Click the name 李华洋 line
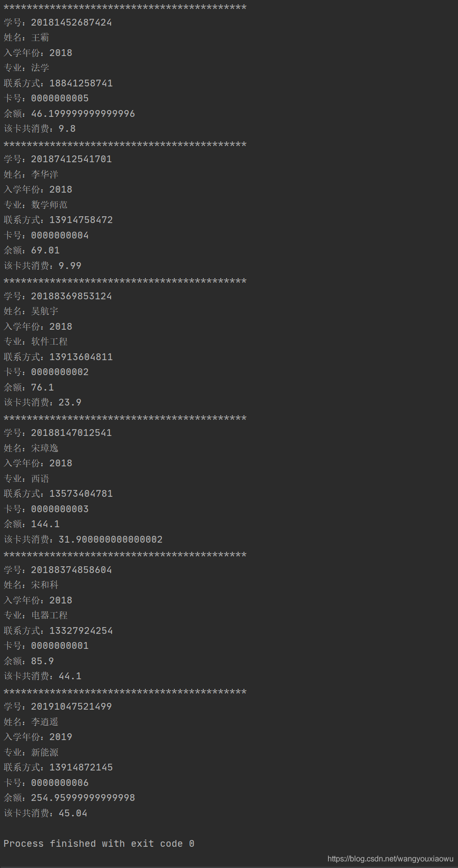The image size is (458, 868). point(31,174)
